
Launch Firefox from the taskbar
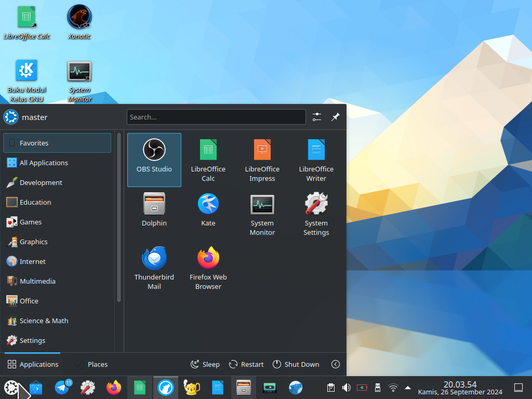tap(114, 388)
